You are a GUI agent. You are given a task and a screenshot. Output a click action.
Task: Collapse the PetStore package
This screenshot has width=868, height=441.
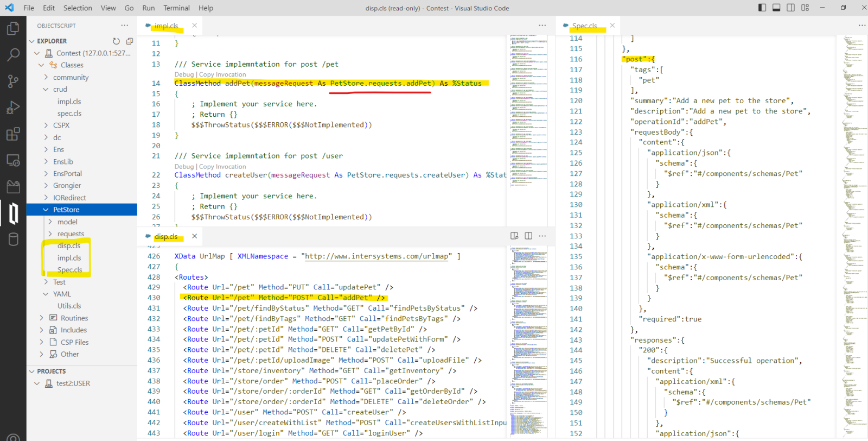point(66,210)
